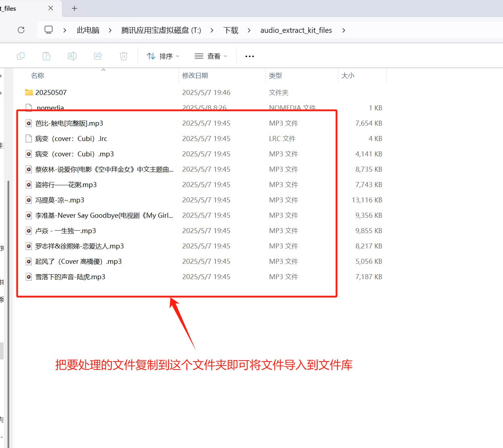
Task: Sort by 大小 column header
Action: (348, 75)
